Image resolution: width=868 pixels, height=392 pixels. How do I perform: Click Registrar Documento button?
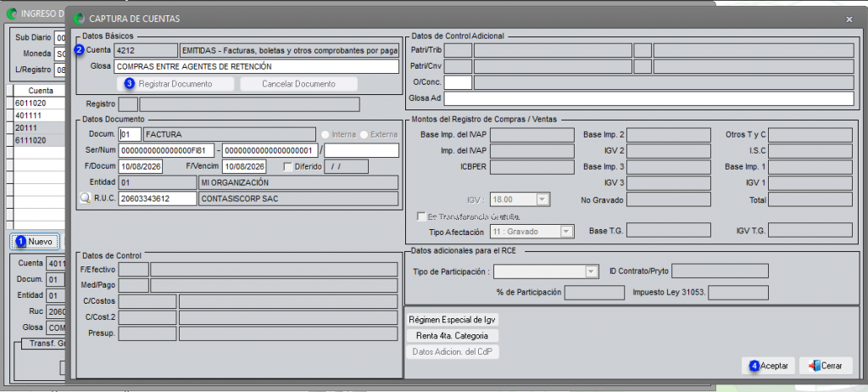pyautogui.click(x=175, y=84)
